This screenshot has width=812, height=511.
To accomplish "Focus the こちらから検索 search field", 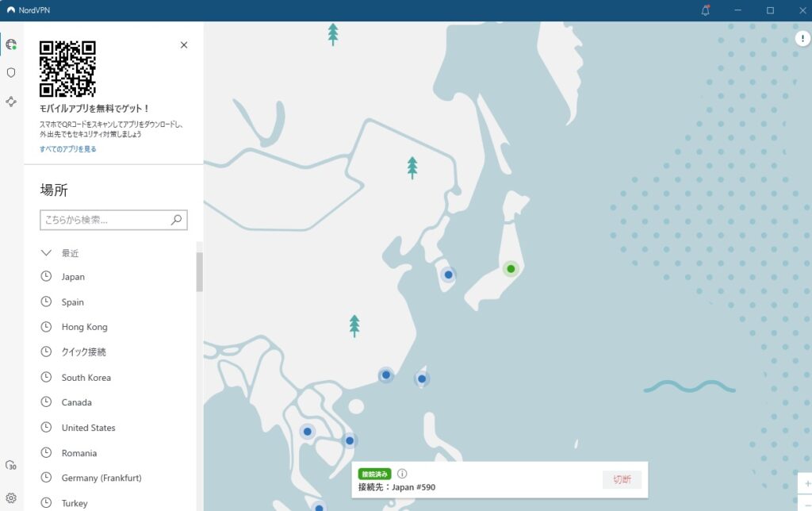I will [x=113, y=220].
